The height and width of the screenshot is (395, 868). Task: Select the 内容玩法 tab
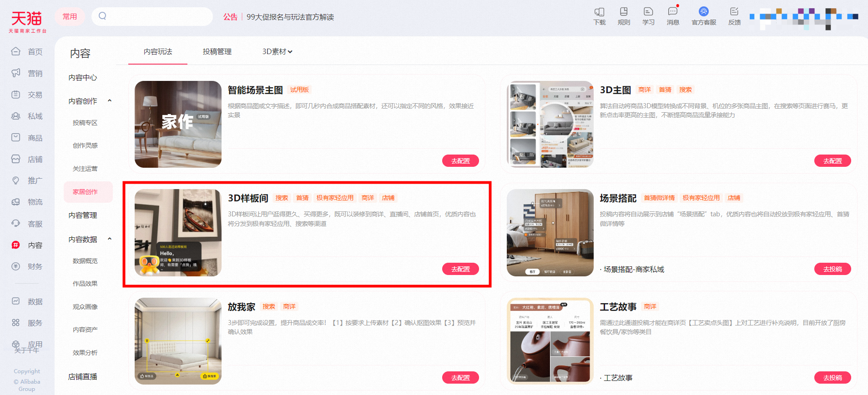pos(158,52)
